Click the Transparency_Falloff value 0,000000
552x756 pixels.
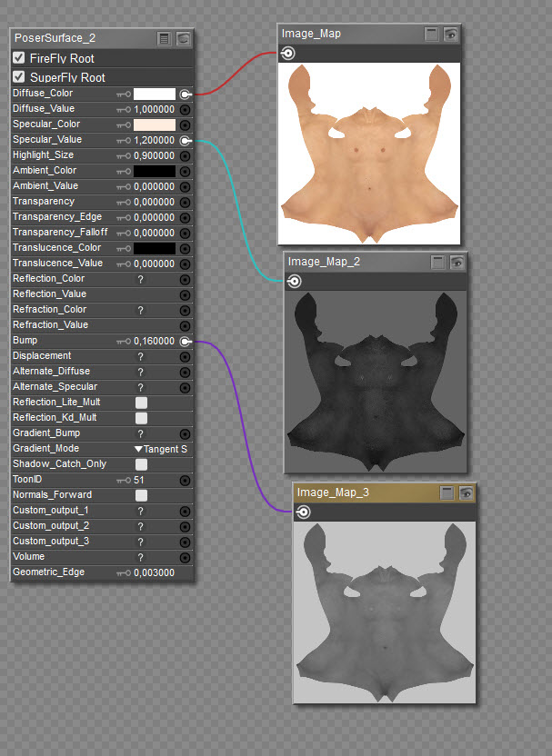[x=155, y=233]
